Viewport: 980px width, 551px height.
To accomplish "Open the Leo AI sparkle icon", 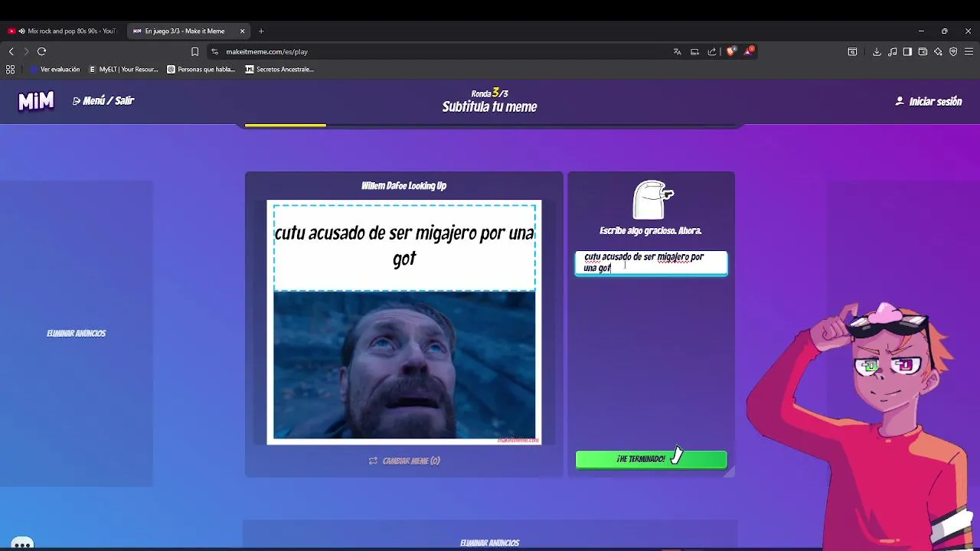I will (x=938, y=51).
